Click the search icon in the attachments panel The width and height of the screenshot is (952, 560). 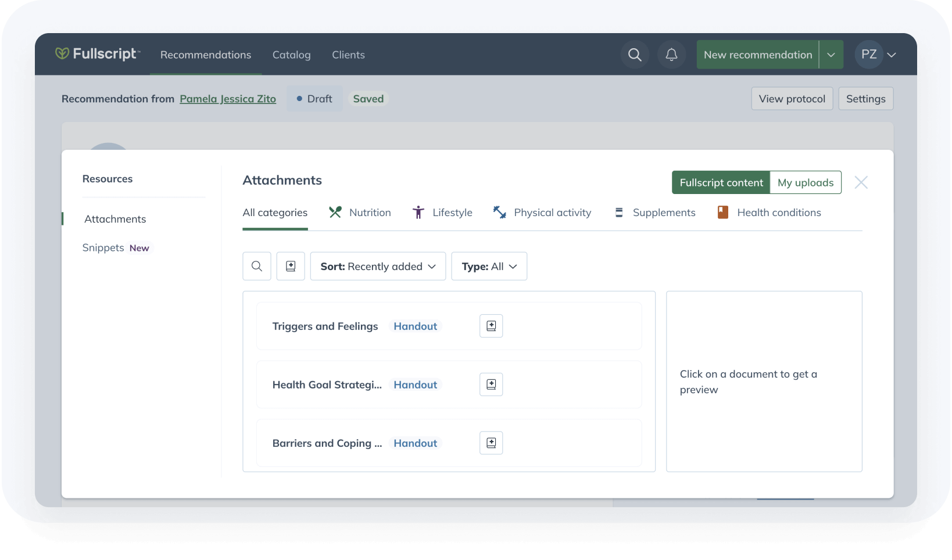pyautogui.click(x=256, y=266)
